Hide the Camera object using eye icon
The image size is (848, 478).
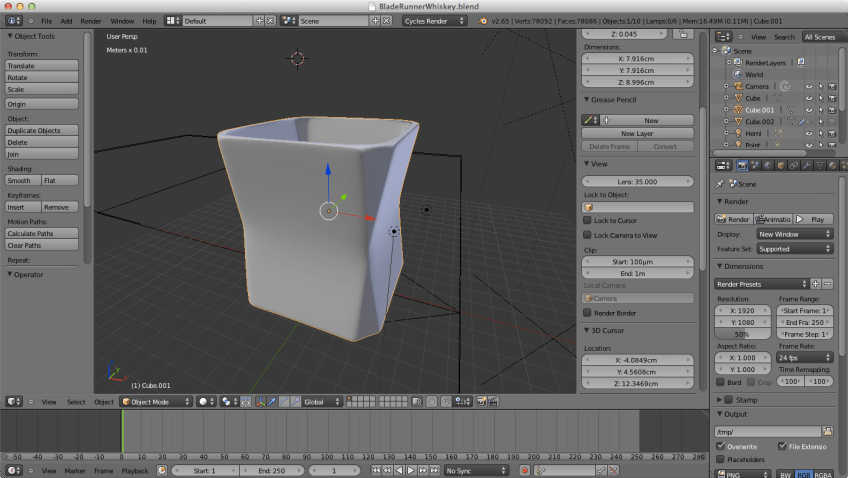tap(808, 86)
